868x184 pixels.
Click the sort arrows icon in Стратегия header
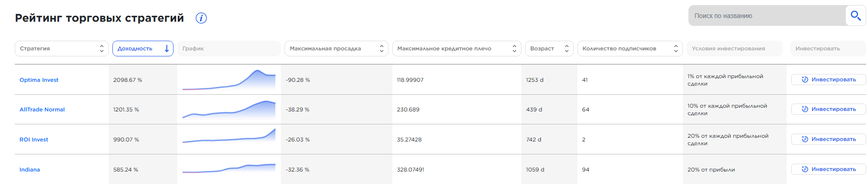click(x=102, y=49)
